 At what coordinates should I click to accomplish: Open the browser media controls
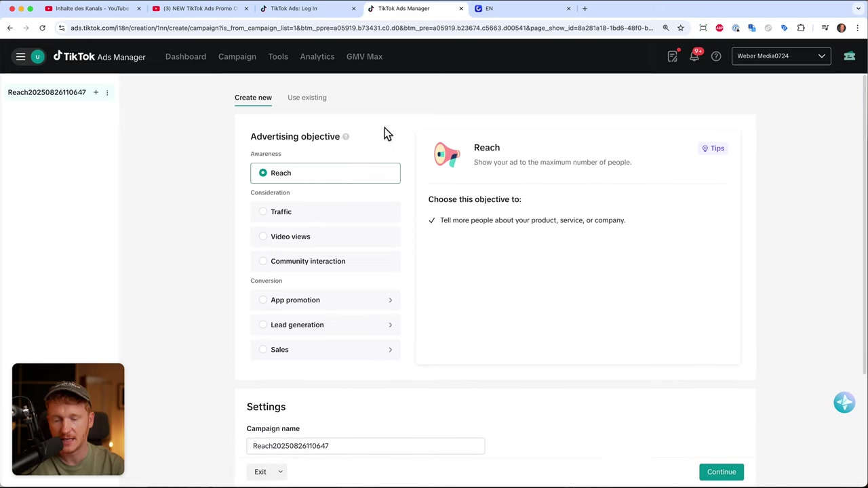pyautogui.click(x=825, y=28)
